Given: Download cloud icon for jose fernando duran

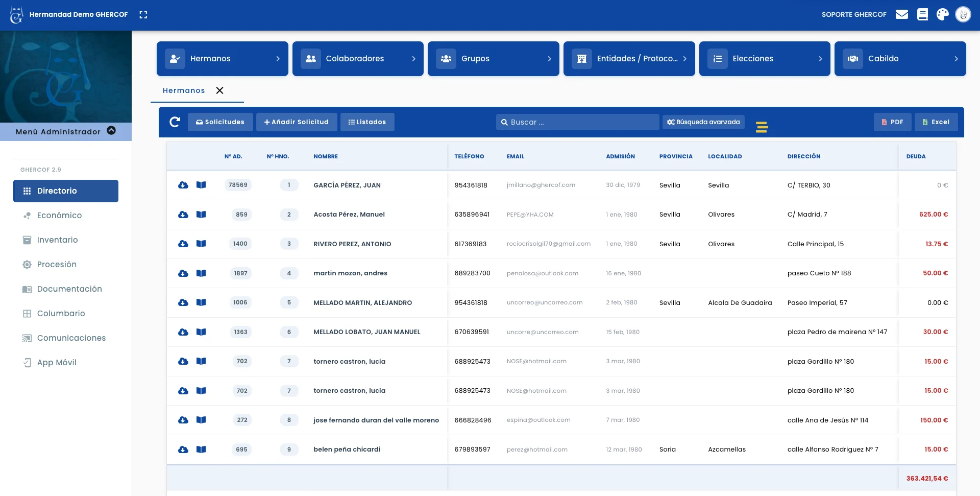Looking at the screenshot, I should click(183, 420).
